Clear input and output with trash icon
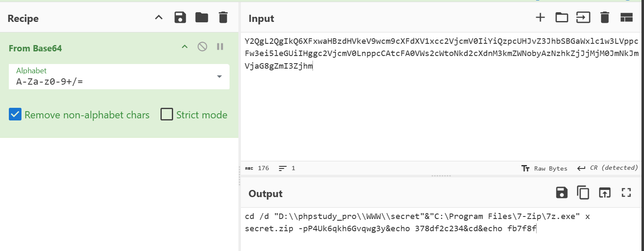Viewport: 644px width, 251px height. coord(605,18)
